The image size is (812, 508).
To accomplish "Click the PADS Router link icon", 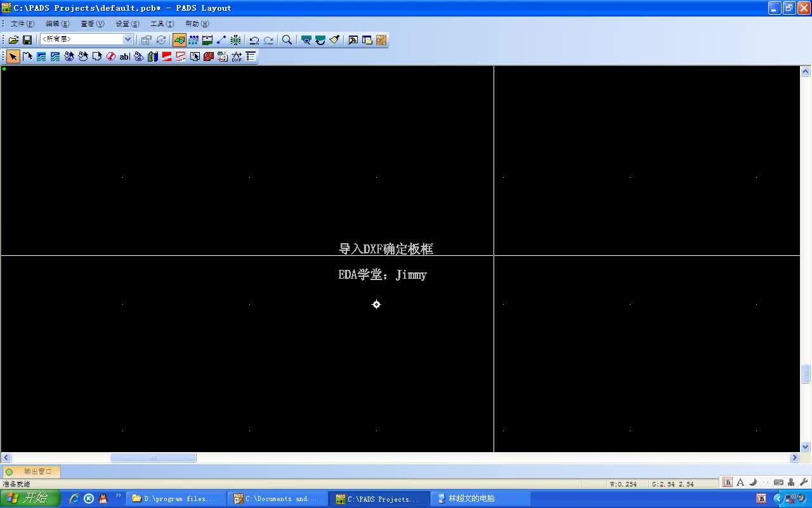I will [381, 40].
